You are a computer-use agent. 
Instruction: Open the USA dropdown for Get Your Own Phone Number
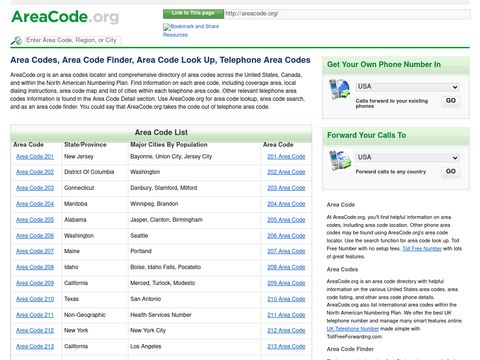[408, 87]
